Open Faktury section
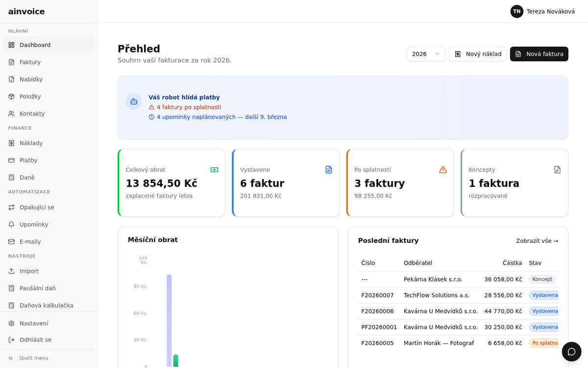This screenshot has height=368, width=588. click(x=49, y=62)
